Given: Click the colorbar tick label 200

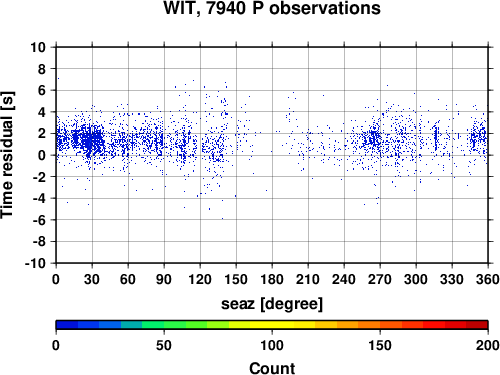Looking at the screenshot, I should point(488,345).
